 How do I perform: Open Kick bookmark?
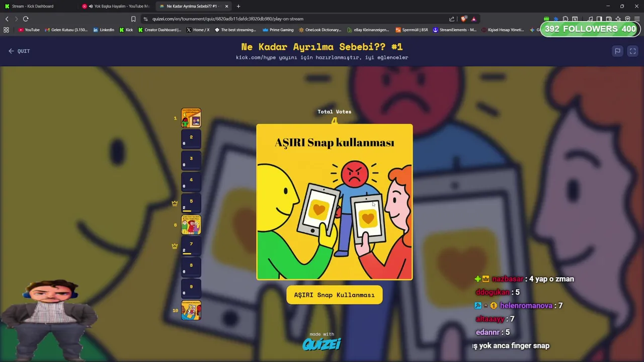point(126,30)
